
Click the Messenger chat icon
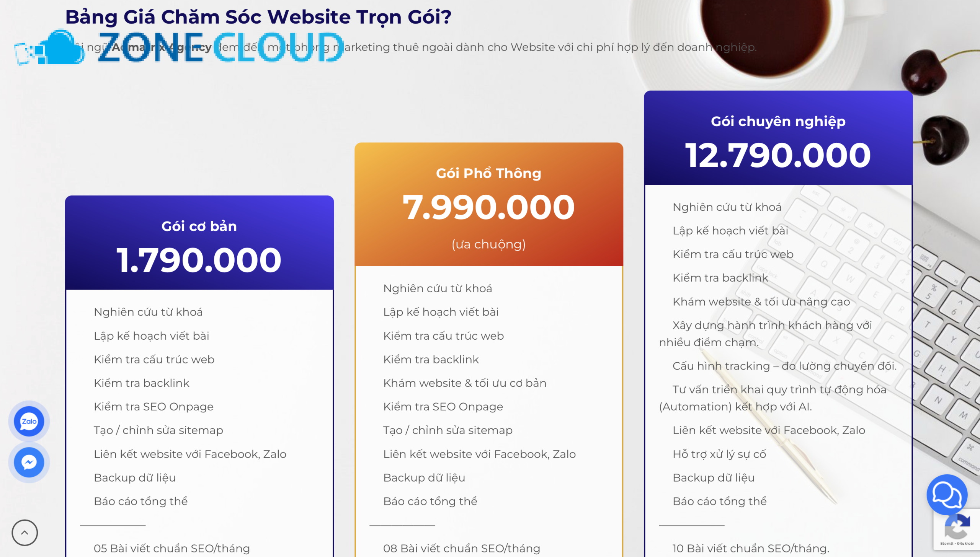(29, 463)
